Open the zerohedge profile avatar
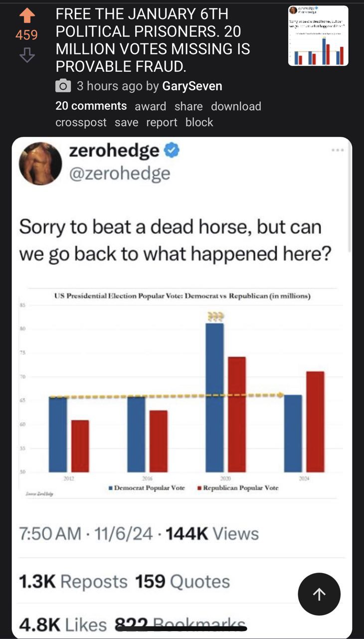This screenshot has width=364, height=639. click(40, 163)
